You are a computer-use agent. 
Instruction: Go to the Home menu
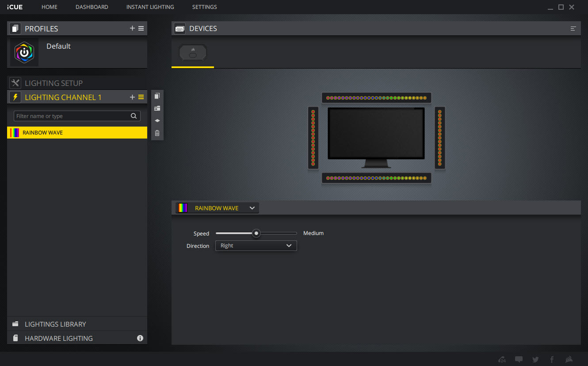coord(50,7)
